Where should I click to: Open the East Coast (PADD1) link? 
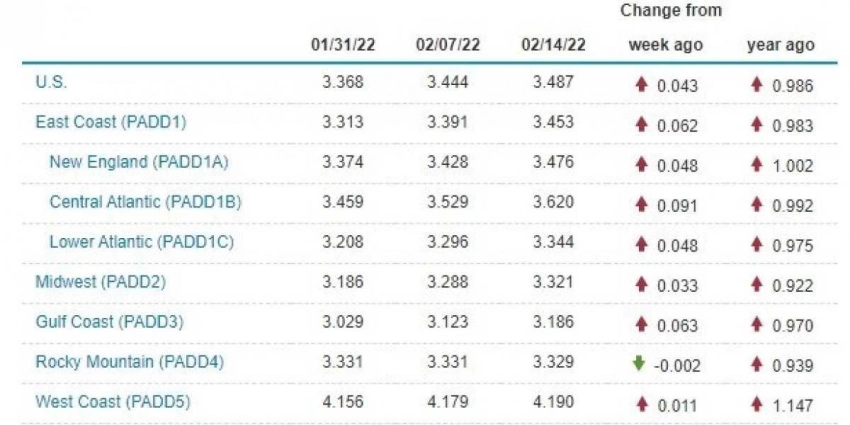tap(111, 122)
